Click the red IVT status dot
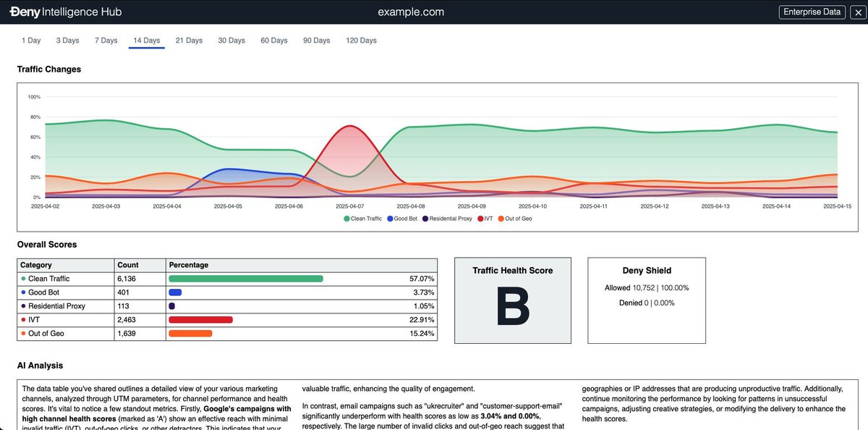This screenshot has width=868, height=430. [23, 319]
